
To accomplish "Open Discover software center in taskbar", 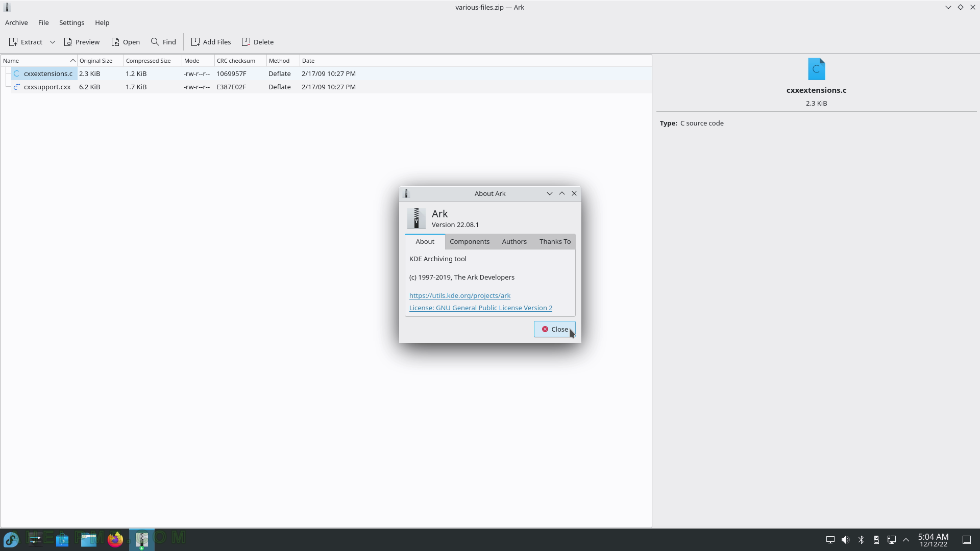I will 62,539.
